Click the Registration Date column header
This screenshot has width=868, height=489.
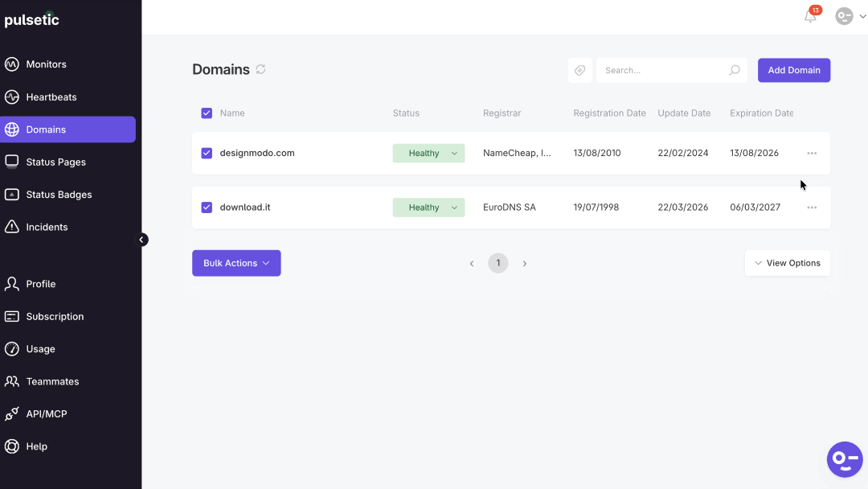[x=609, y=113]
